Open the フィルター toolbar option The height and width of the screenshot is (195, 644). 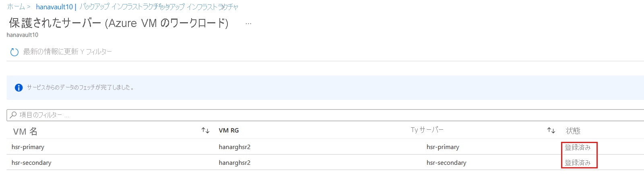[96, 52]
